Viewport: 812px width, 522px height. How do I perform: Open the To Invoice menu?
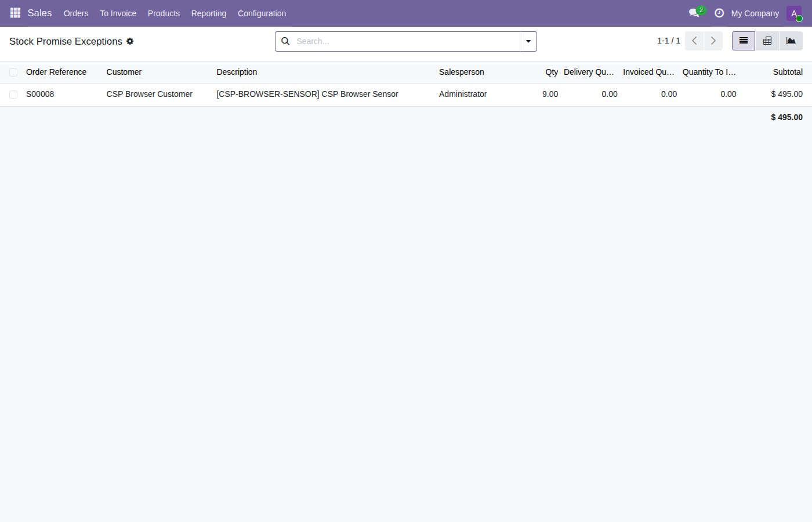(118, 13)
